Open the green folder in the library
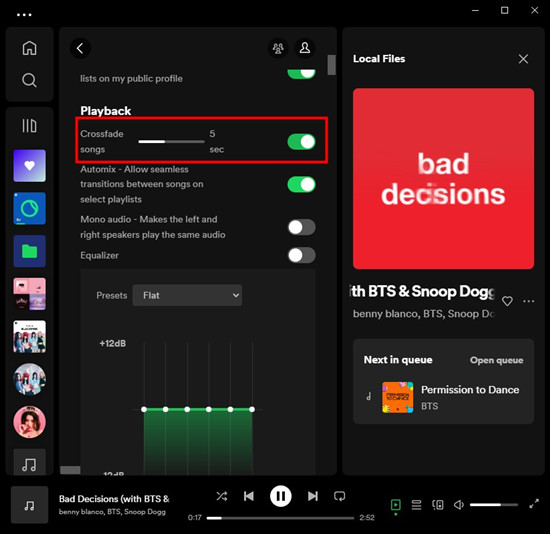The image size is (550, 534). pos(29,251)
